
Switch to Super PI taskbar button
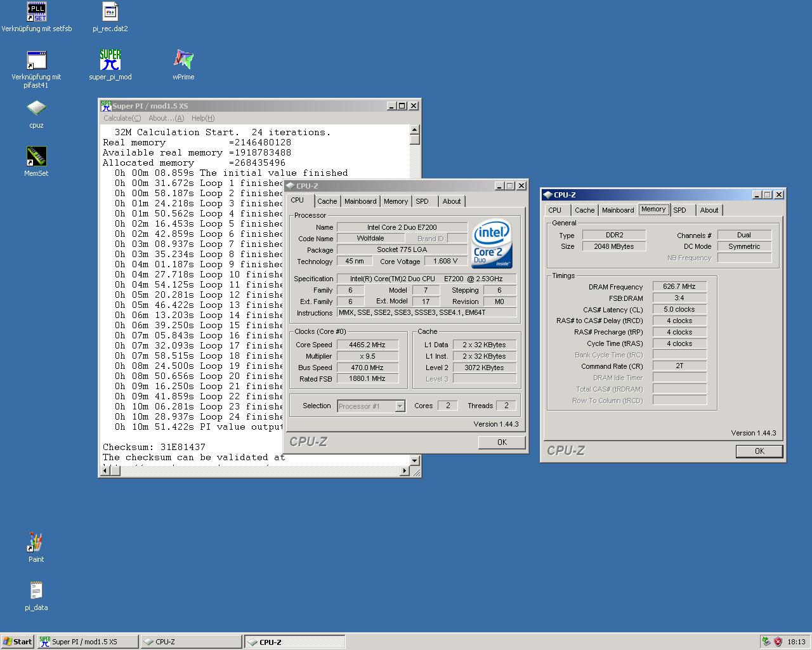click(x=88, y=642)
